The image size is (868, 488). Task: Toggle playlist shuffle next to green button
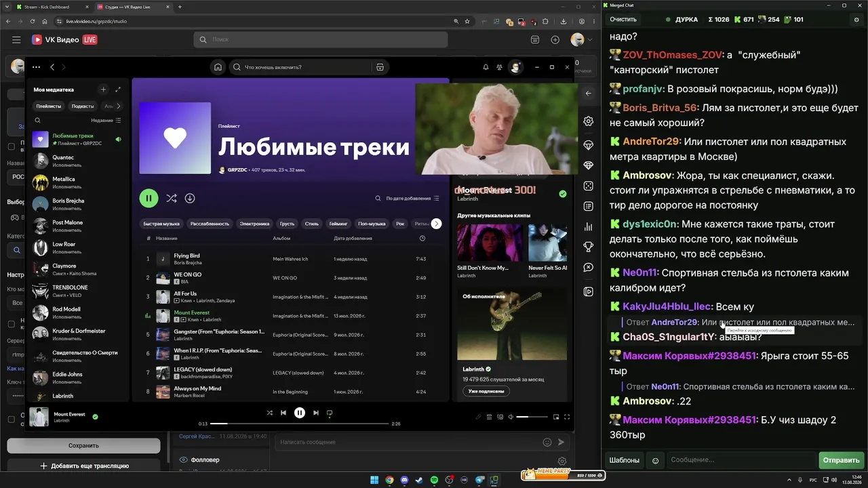pos(171,199)
